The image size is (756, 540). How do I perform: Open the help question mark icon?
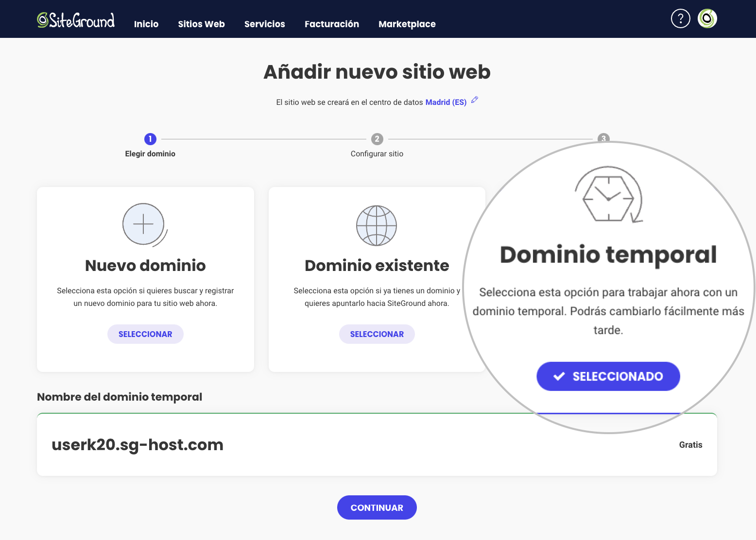pyautogui.click(x=680, y=18)
